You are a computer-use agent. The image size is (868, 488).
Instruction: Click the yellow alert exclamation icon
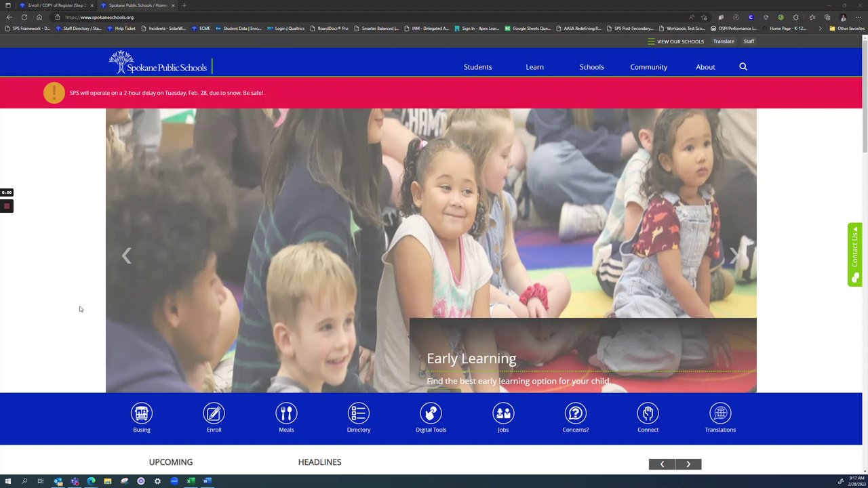point(54,93)
